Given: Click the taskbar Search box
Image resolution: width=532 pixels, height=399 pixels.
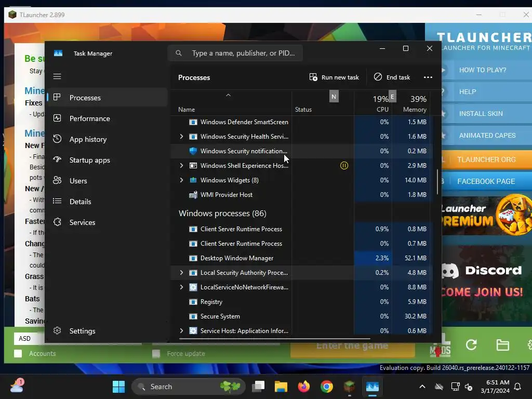Looking at the screenshot, I should 188,387.
